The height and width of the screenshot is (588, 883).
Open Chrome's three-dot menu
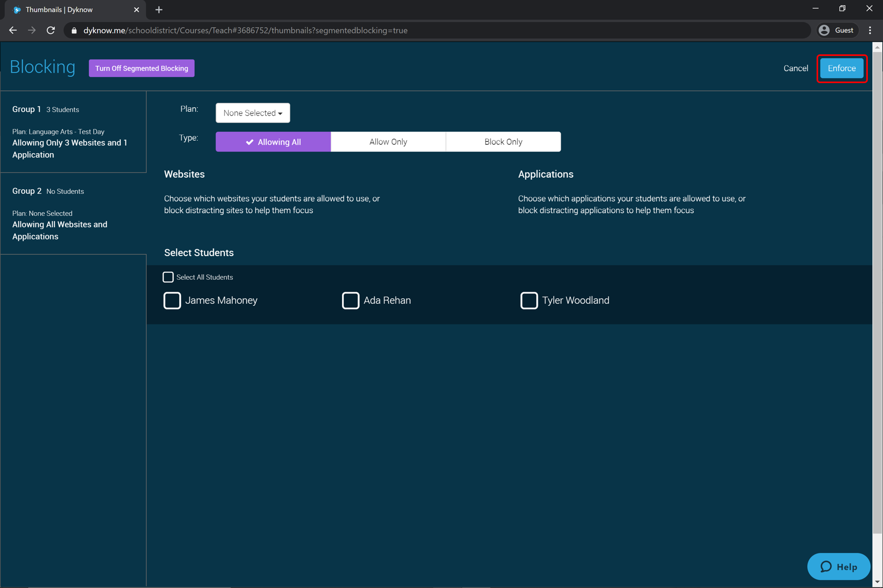pyautogui.click(x=870, y=30)
